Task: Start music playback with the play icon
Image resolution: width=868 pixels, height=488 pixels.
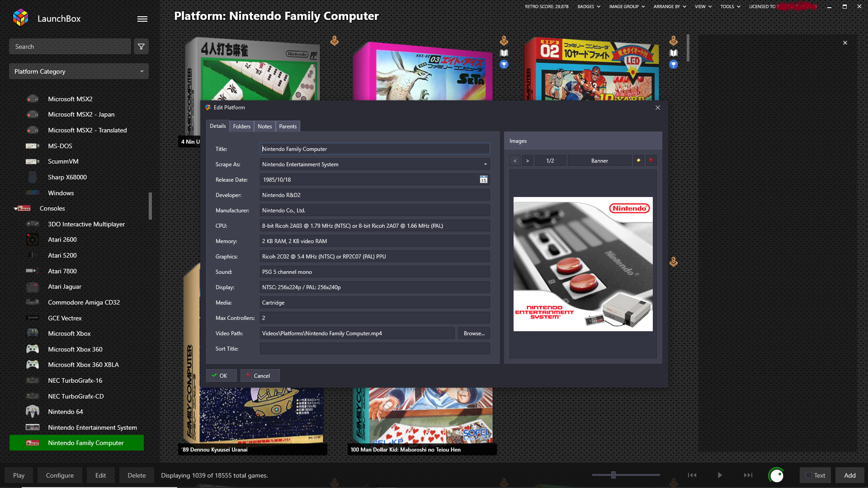Action: click(720, 475)
